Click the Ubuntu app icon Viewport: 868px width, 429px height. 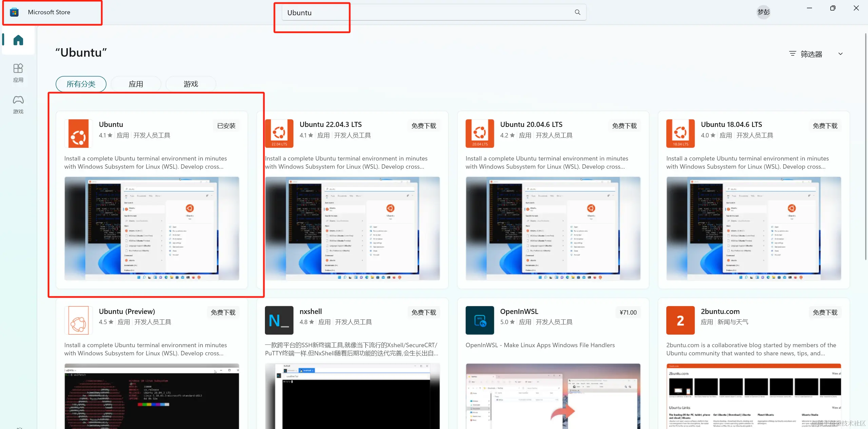(79, 133)
